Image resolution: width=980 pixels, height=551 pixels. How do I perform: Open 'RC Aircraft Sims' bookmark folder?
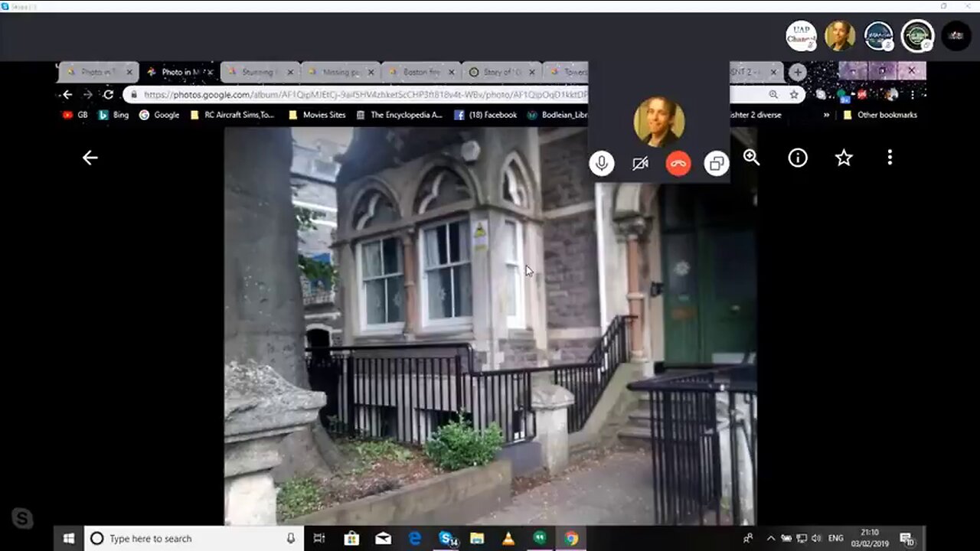[x=232, y=115]
